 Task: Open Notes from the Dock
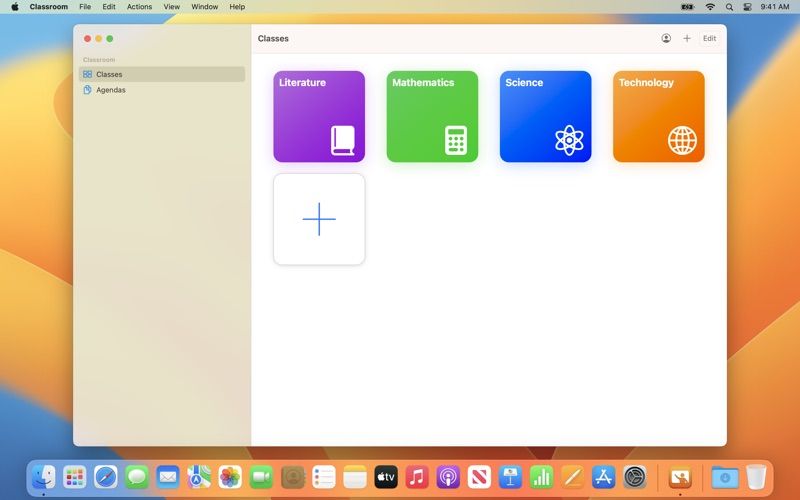[x=355, y=478]
